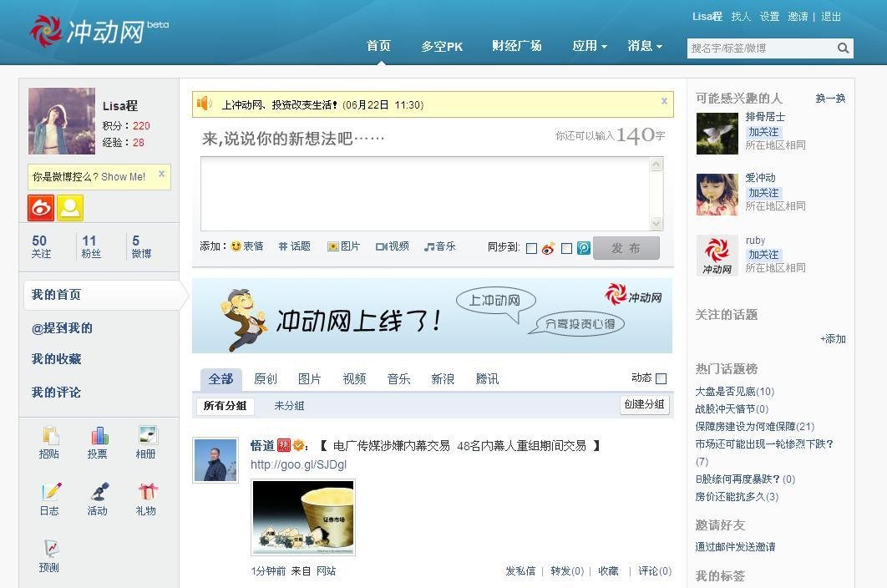This screenshot has width=887, height=588.
Task: Click 转发(0) on 悟道's post
Action: click(567, 571)
